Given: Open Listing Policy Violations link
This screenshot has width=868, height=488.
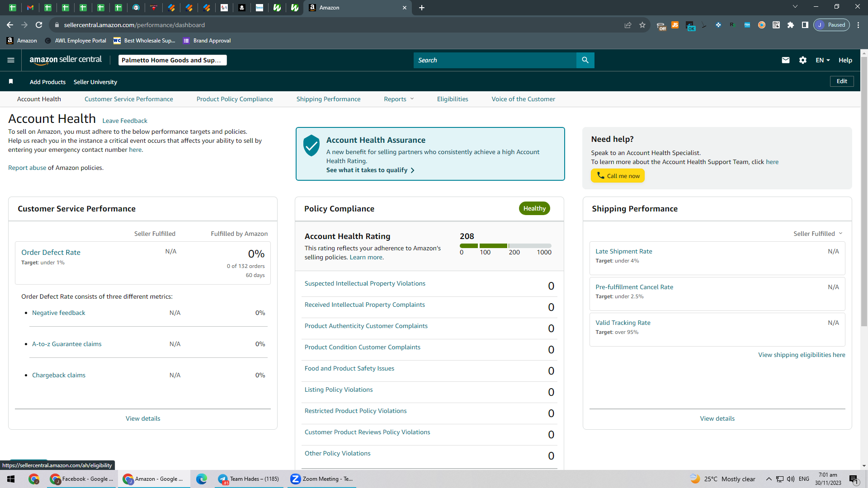Looking at the screenshot, I should pos(339,389).
